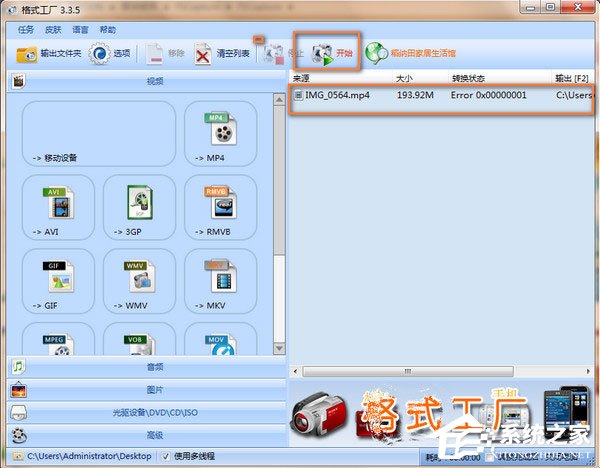Click the format list scroll down arrow
Viewport: 600px width, 468px height.
[279, 348]
